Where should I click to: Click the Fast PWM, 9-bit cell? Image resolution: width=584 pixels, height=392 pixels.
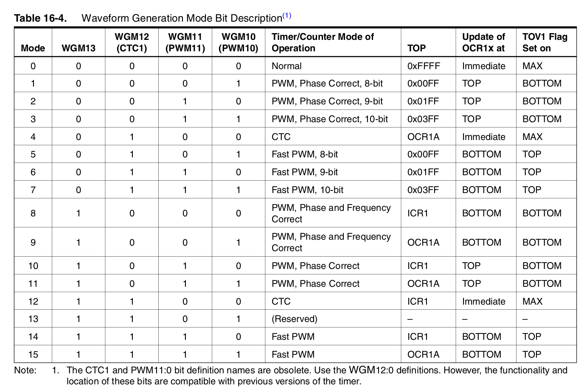(x=305, y=172)
